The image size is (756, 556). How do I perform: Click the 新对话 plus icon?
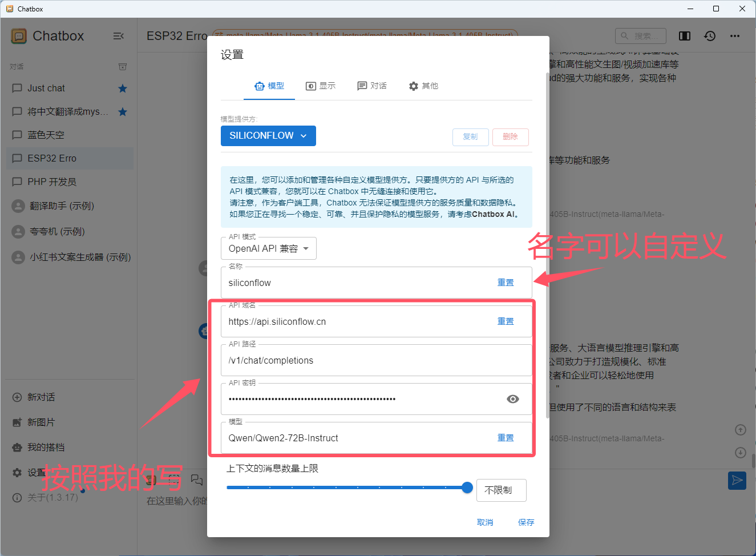[x=17, y=397]
